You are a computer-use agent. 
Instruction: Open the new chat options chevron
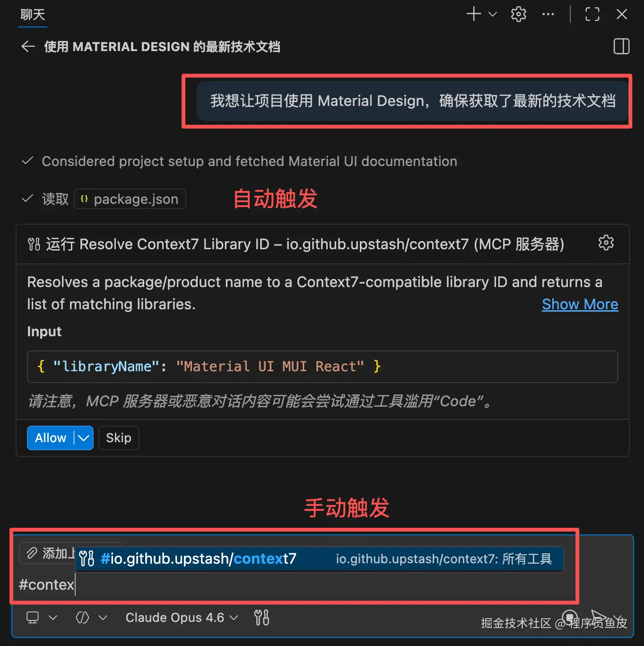click(x=492, y=14)
